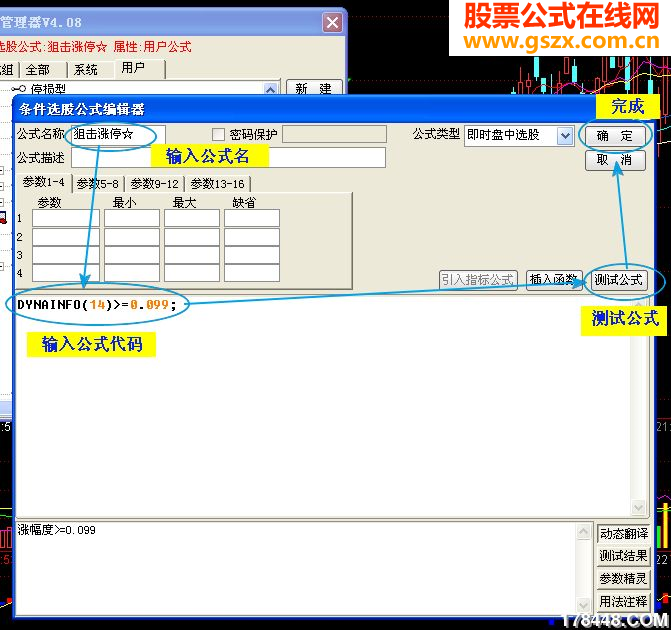Click the 测试公式 button

click(618, 280)
